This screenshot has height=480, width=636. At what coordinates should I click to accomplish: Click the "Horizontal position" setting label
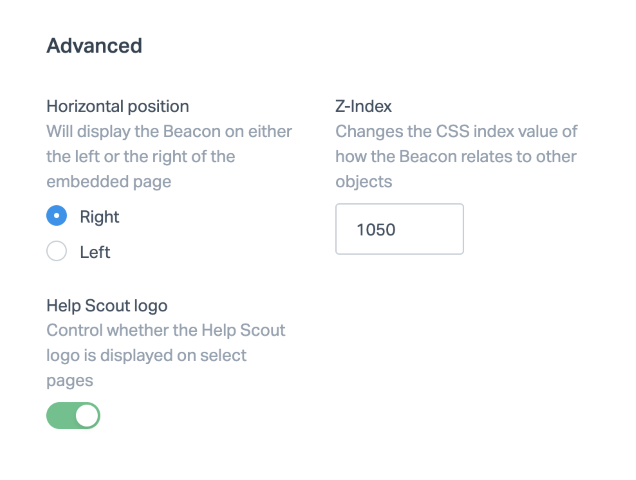[x=118, y=106]
